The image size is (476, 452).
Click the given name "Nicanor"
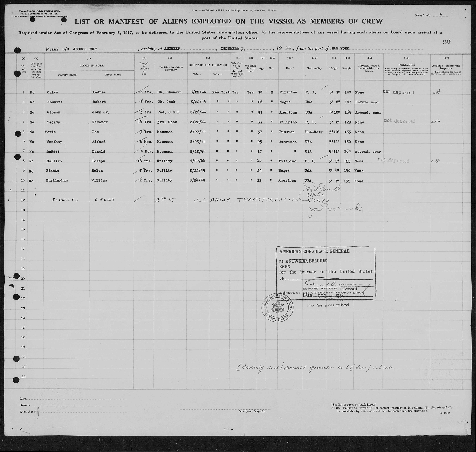(x=100, y=122)
